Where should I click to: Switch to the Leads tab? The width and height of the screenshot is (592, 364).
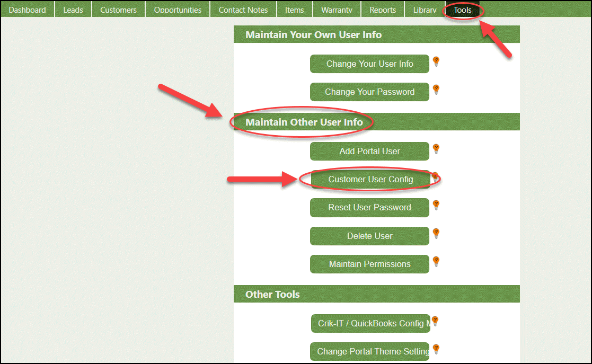pyautogui.click(x=73, y=10)
